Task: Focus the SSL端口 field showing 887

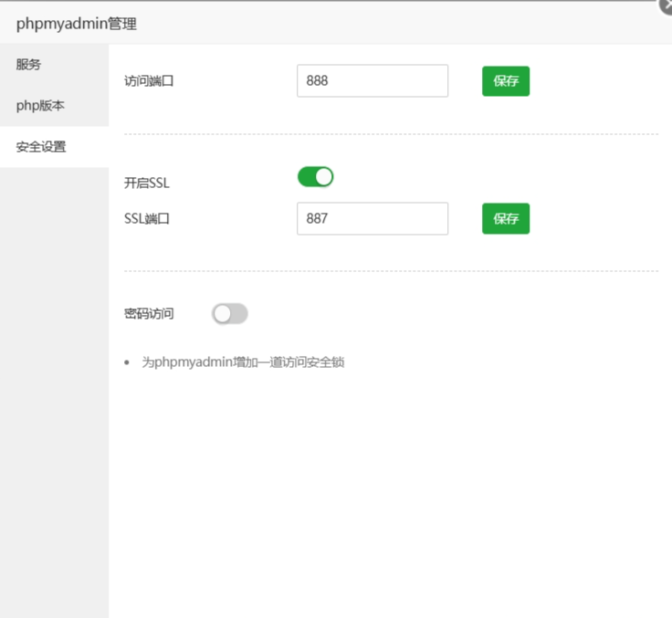Action: [373, 218]
